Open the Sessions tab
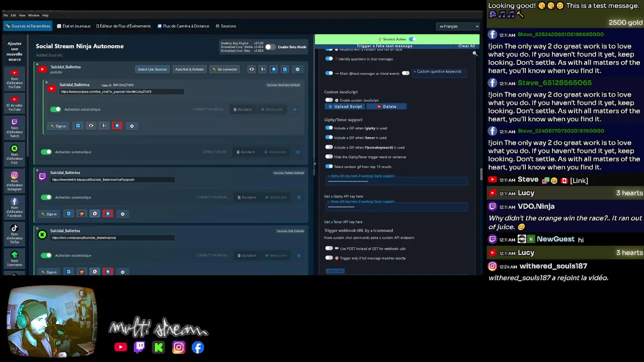Viewport: 644px width, 362px height. 225,26
